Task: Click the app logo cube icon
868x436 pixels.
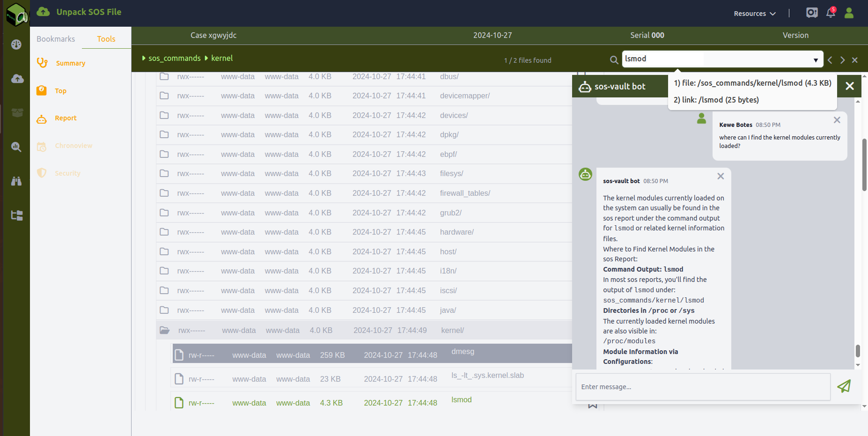Action: [16, 14]
